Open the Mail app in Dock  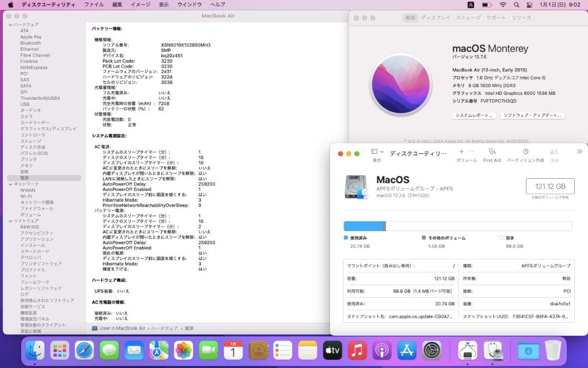coord(134,351)
